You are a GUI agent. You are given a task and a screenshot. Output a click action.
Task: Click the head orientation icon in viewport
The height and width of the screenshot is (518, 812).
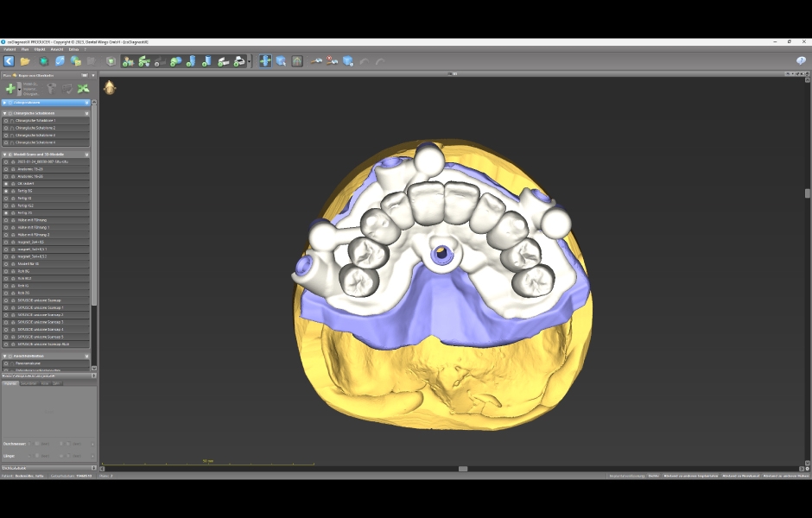[110, 87]
